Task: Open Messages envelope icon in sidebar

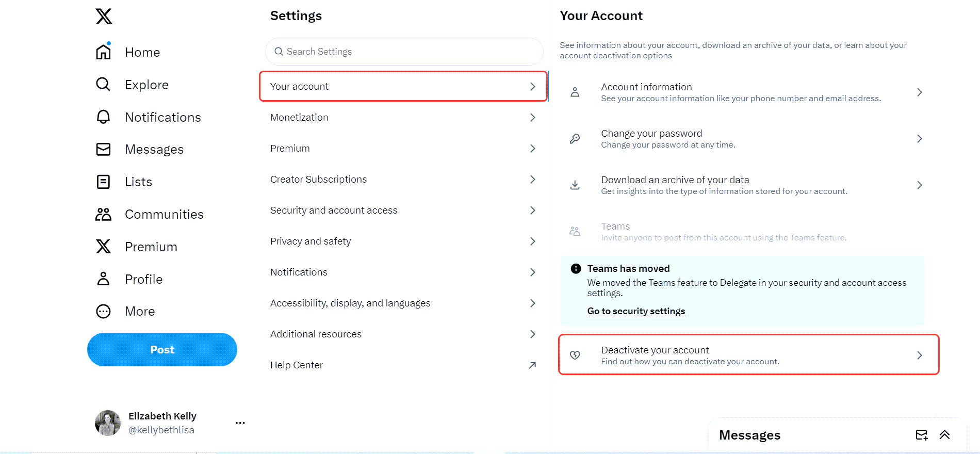Action: tap(104, 150)
